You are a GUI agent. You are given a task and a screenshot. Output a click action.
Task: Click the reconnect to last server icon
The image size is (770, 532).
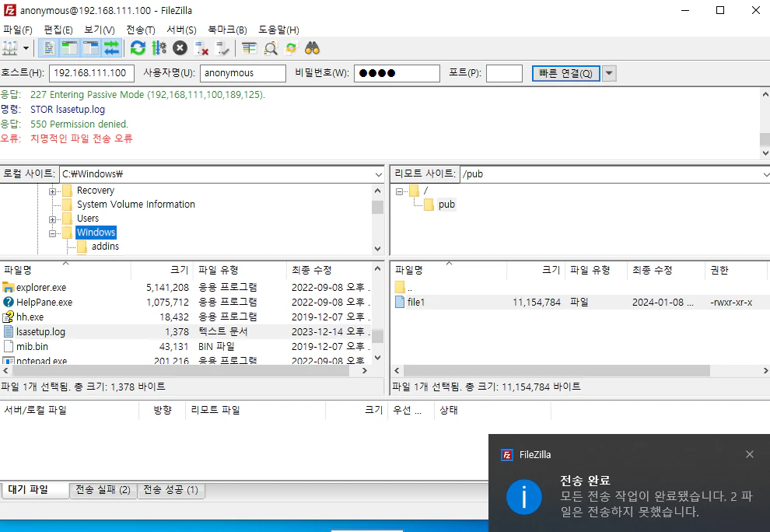click(223, 48)
